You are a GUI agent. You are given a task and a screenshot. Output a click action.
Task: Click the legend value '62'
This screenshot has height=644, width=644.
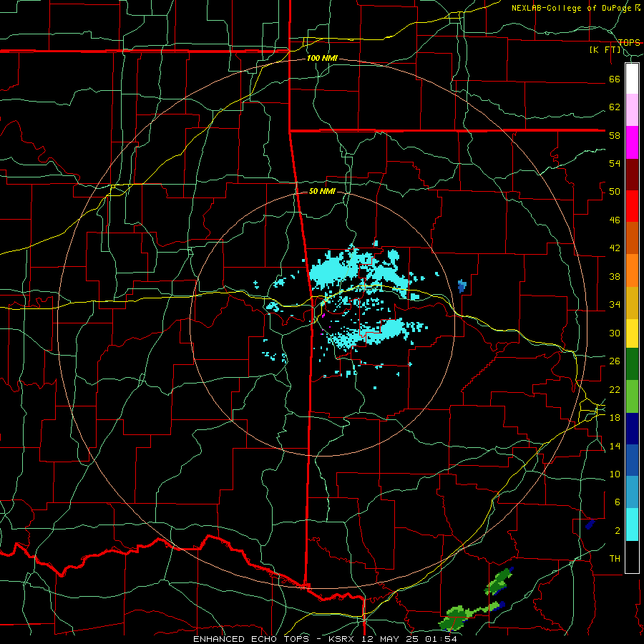tap(615, 107)
